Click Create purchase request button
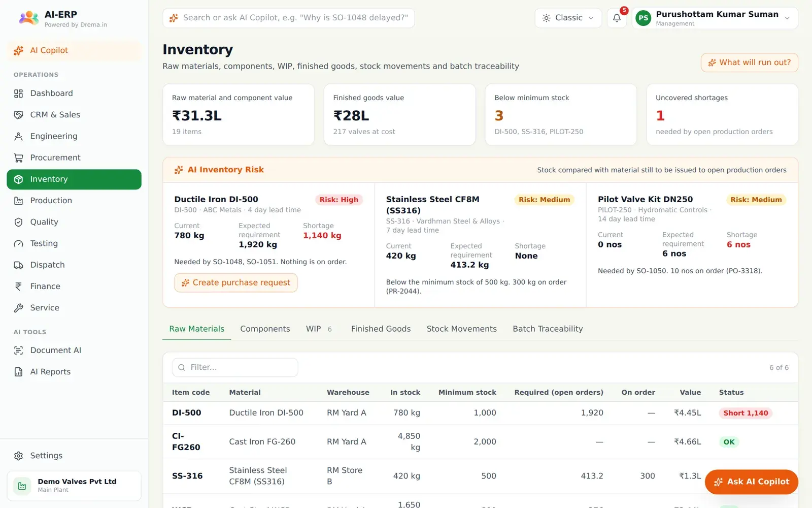Viewport: 812px width, 508px height. tap(236, 283)
